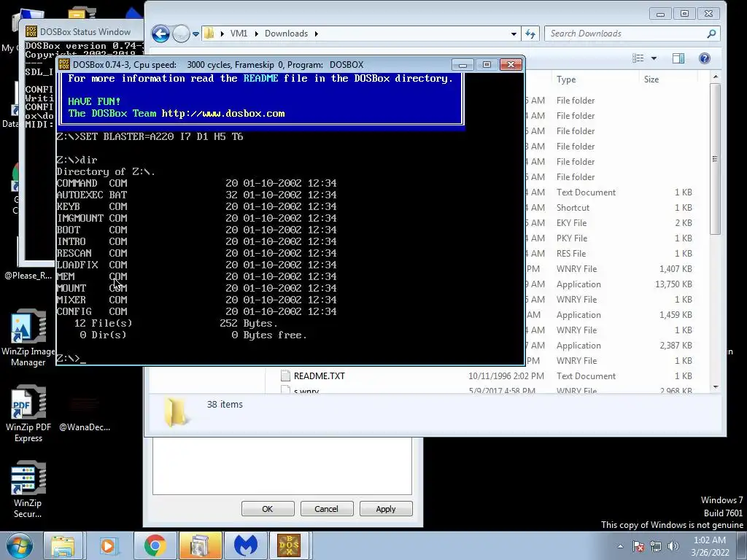
Task: Click the Action Center flag icon
Action: click(x=638, y=546)
